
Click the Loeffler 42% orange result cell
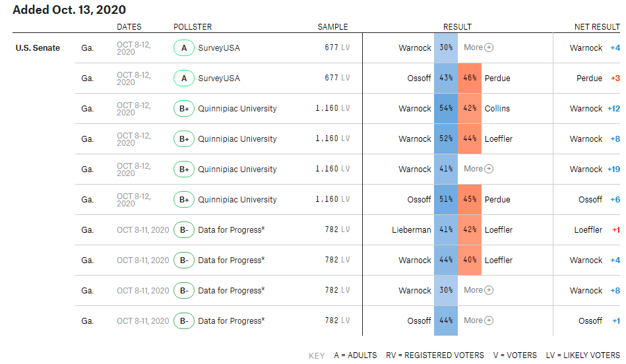pyautogui.click(x=470, y=230)
